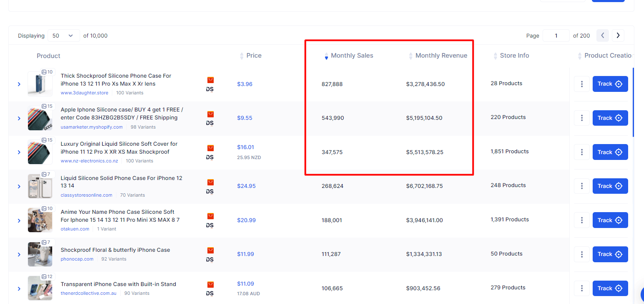Screen dimensions: 644x304
Task: Toggle Price column sorting
Action: [241, 55]
